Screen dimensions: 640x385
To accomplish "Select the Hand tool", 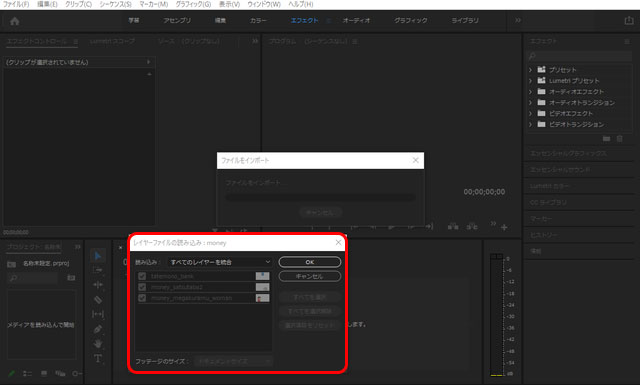I will click(x=98, y=343).
